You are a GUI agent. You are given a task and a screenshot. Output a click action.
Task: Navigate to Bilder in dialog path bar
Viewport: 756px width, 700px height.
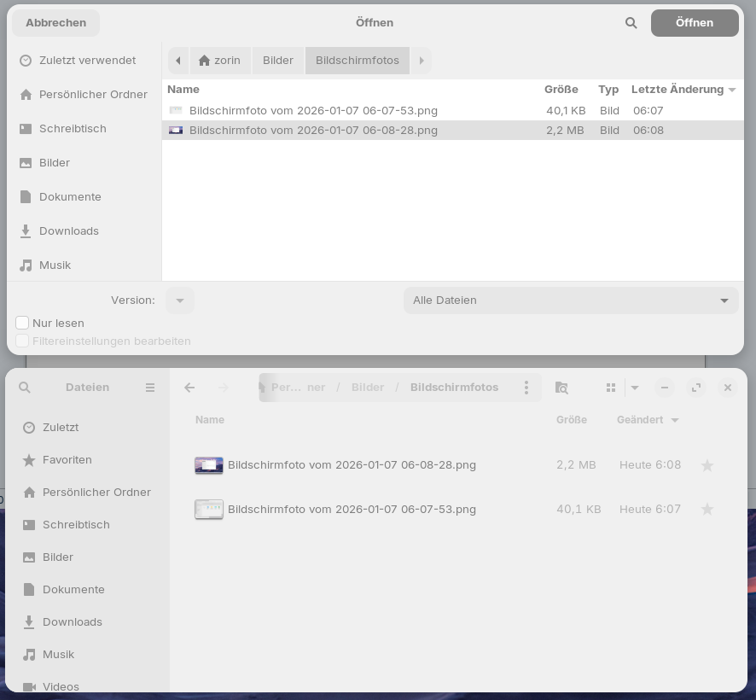[278, 61]
